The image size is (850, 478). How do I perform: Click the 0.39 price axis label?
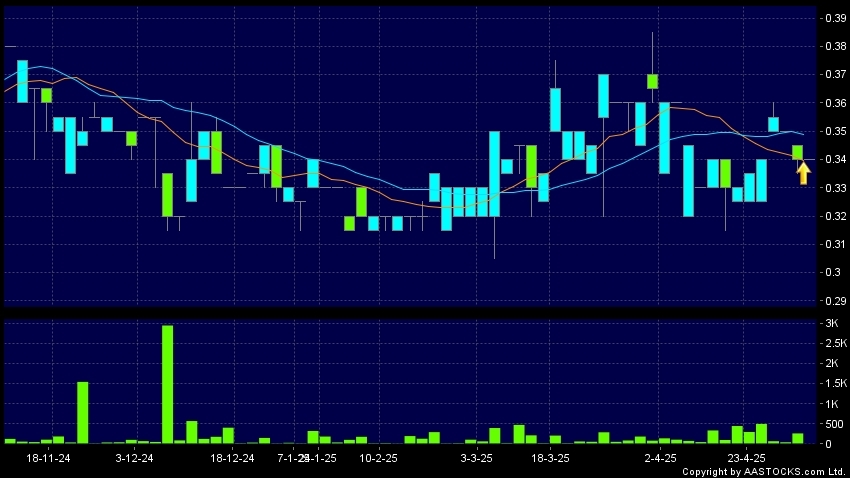(x=835, y=18)
